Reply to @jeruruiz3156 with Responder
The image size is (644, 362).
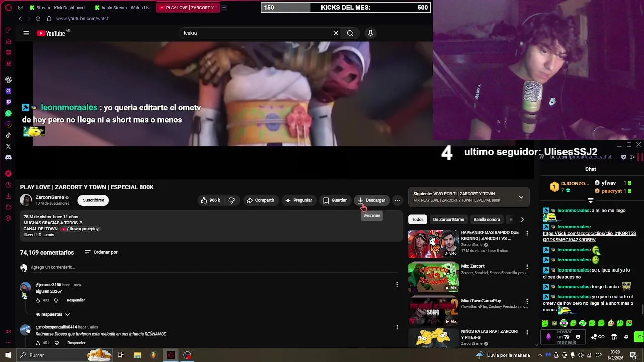click(x=75, y=300)
